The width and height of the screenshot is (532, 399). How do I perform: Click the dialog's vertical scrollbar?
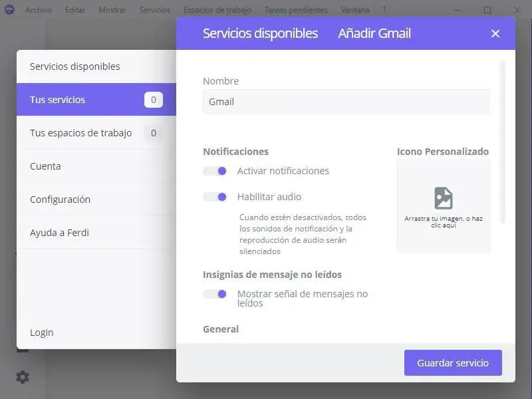(503, 142)
